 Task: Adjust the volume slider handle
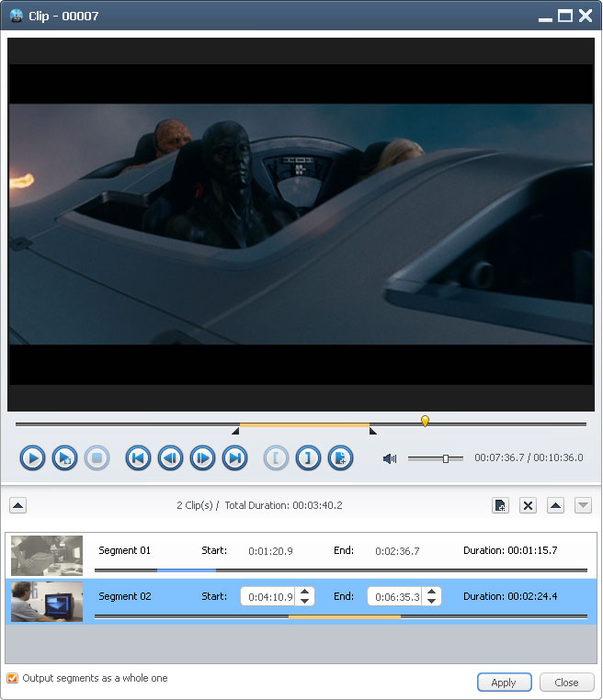coord(445,458)
